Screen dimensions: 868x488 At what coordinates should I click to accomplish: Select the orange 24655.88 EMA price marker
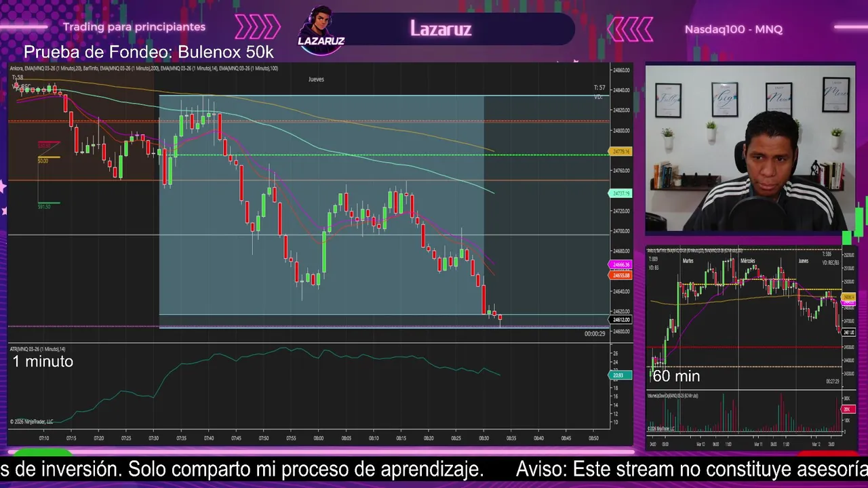620,275
